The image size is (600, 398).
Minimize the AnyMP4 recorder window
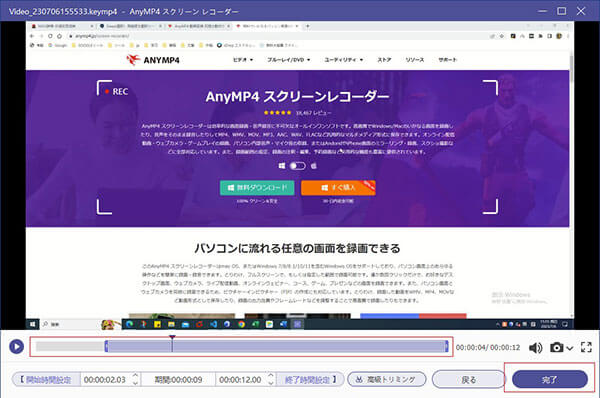(x=542, y=11)
